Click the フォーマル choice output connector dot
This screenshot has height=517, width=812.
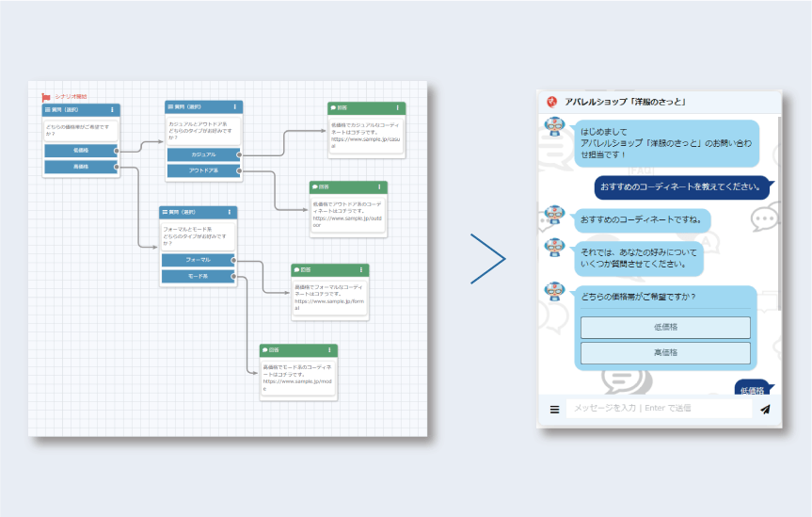coord(233,260)
